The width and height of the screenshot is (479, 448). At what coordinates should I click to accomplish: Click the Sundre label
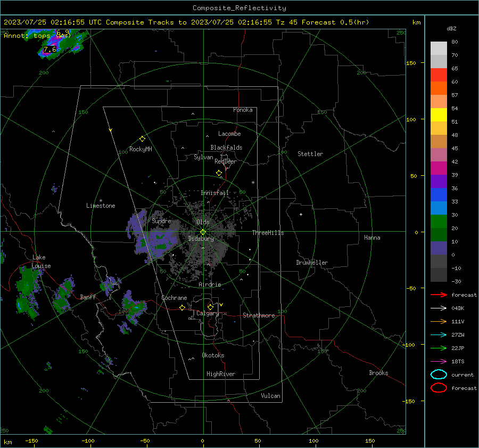point(161,221)
